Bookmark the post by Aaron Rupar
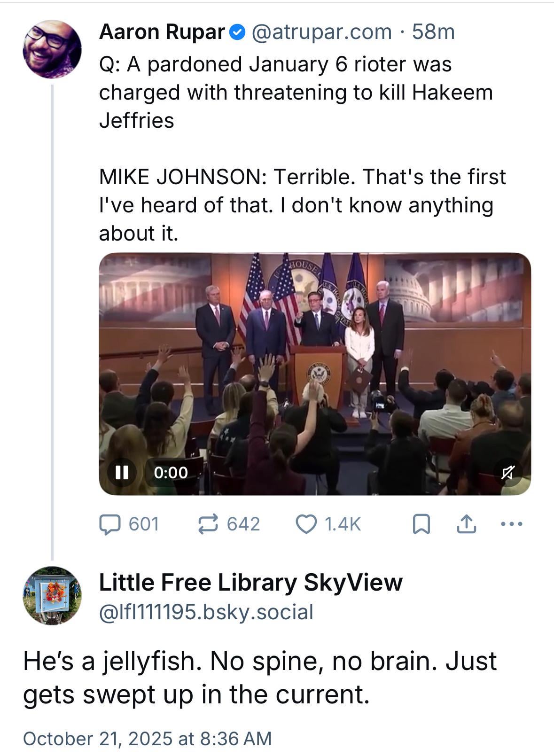The image size is (554, 756). click(x=421, y=524)
